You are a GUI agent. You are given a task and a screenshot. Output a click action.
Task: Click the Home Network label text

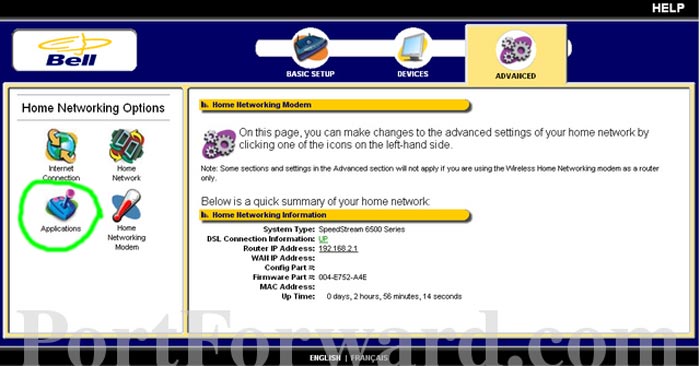[126, 173]
